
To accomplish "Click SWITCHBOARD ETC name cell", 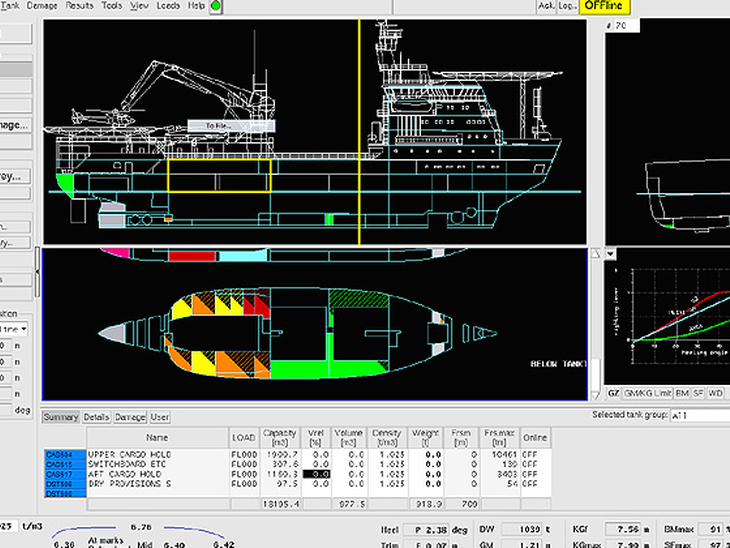I will pos(157,464).
